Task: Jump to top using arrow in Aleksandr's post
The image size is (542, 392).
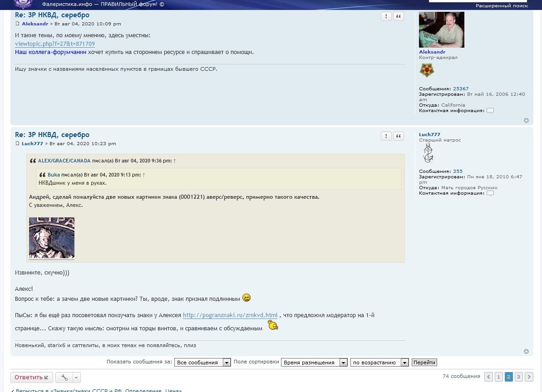Action: tap(526, 121)
